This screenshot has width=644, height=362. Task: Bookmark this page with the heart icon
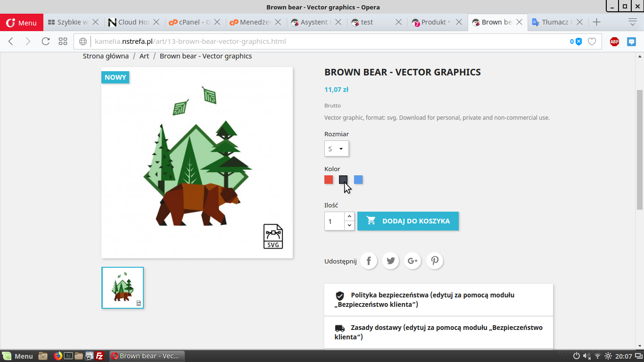(x=592, y=41)
